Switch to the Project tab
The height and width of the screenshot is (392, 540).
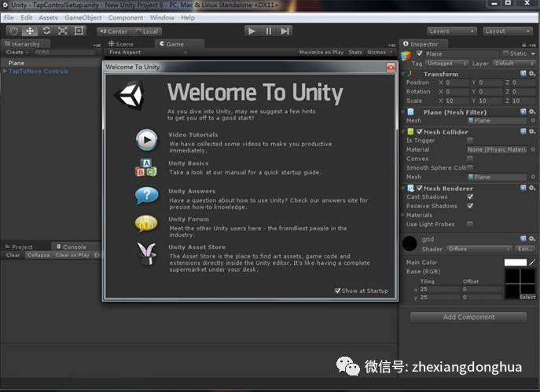pos(20,247)
